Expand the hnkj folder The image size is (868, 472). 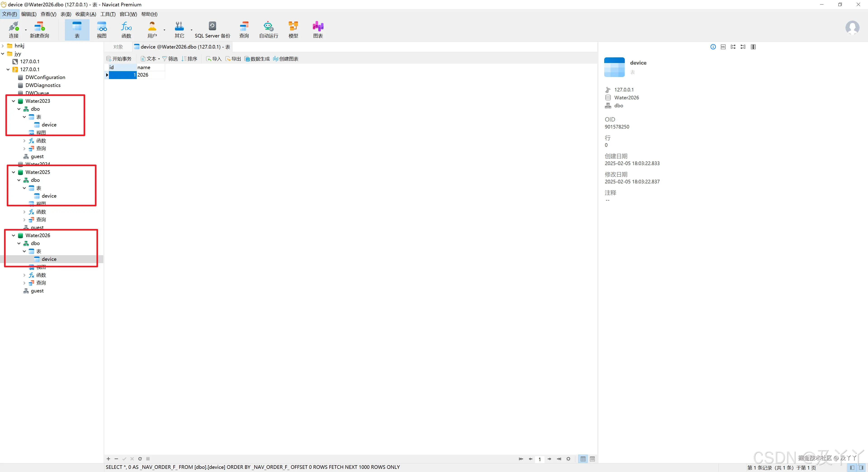click(3, 46)
